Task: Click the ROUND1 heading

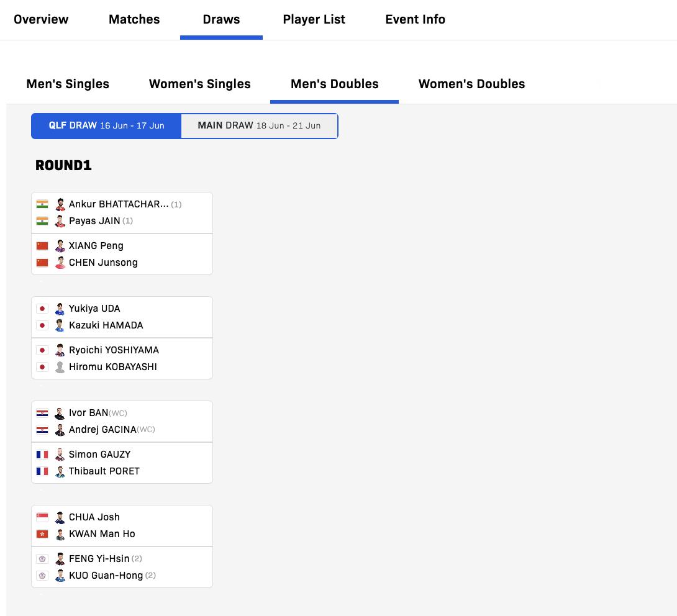Action: tap(63, 165)
